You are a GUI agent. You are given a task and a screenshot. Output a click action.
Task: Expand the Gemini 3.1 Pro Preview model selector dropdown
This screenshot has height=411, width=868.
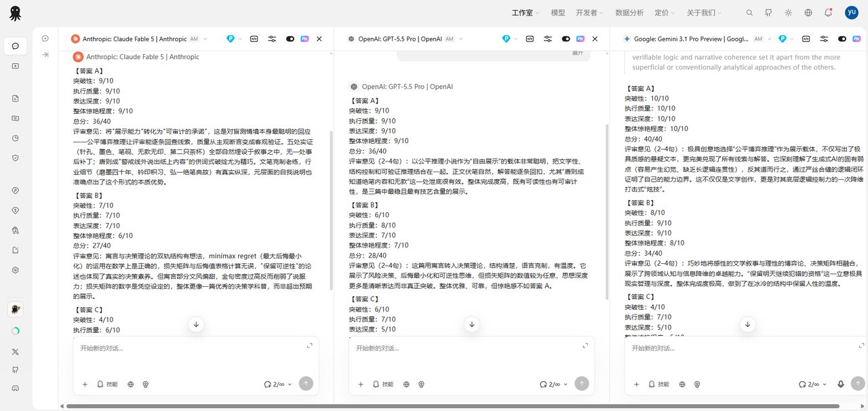tap(770, 39)
